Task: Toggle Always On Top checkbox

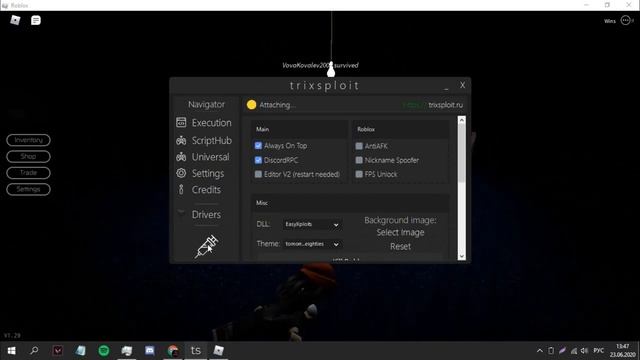Action: 258,146
